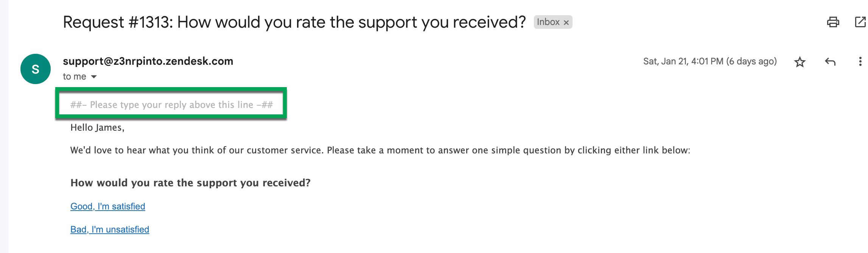The image size is (868, 253).
Task: Click the 'We'd love to hear' paragraph
Action: [x=380, y=150]
